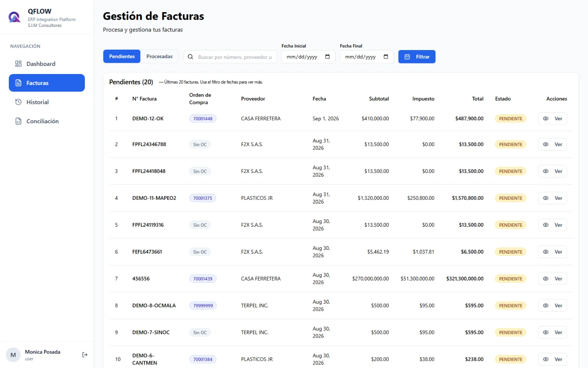The width and height of the screenshot is (588, 368).
Task: Click the total $321,300,000.00
Action: 465,279
